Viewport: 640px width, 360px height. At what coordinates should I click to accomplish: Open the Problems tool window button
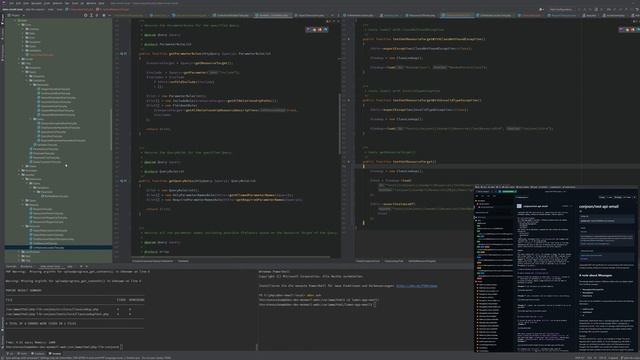[x=39, y=353]
